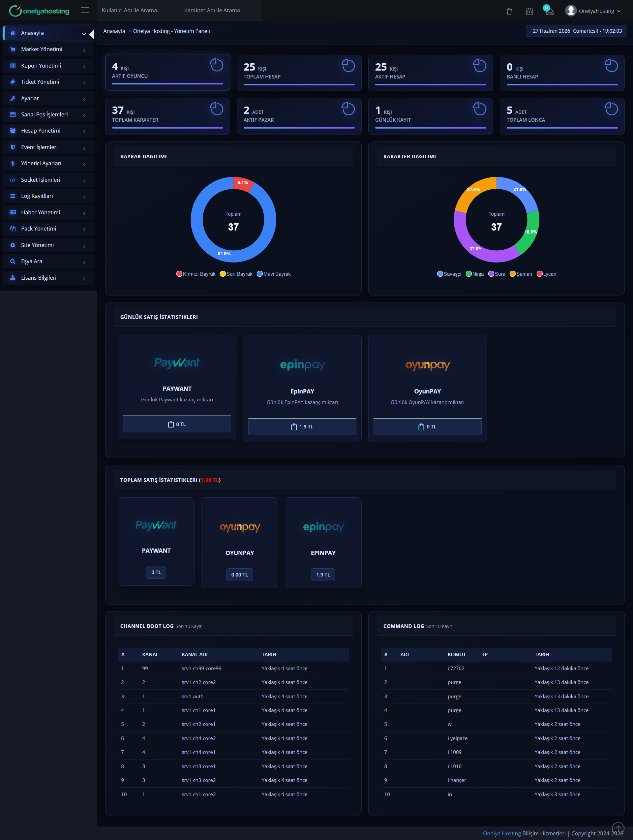Image resolution: width=633 pixels, height=840 pixels.
Task: Click the Lisans Bilgileri download icon
Action: (x=13, y=278)
